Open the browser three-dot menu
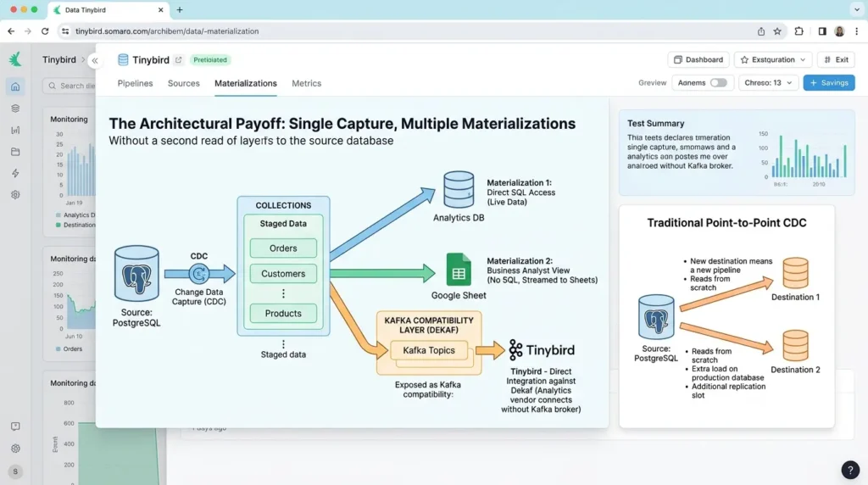Viewport: 868px width, 485px height. [856, 31]
